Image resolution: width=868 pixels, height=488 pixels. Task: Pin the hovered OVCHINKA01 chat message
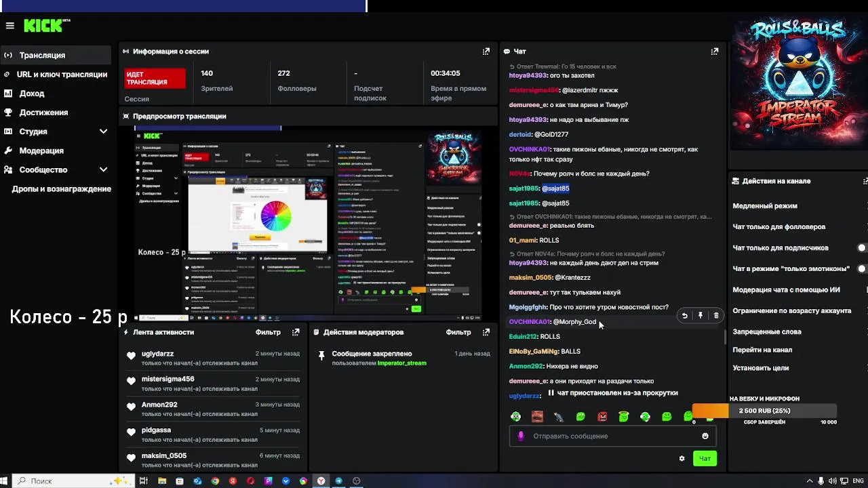pos(701,316)
